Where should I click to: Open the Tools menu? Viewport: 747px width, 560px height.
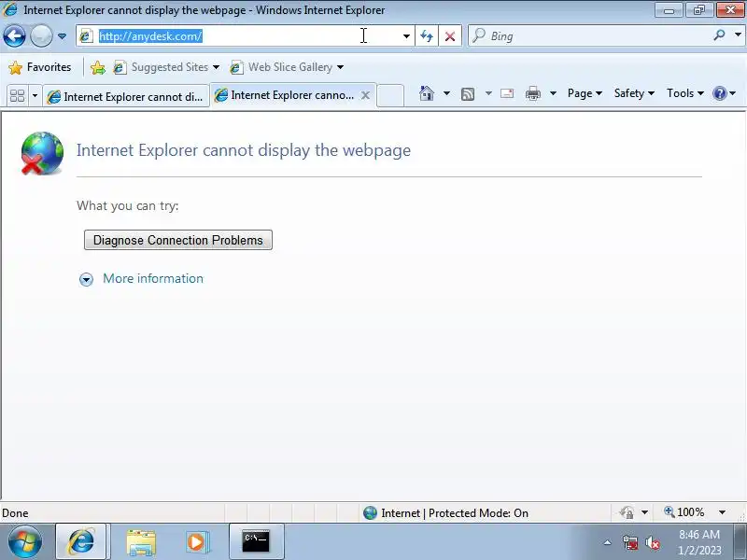point(685,93)
